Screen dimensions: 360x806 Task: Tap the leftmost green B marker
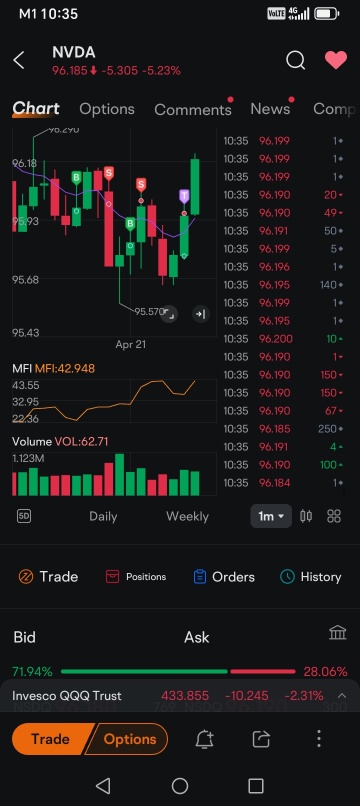77,178
